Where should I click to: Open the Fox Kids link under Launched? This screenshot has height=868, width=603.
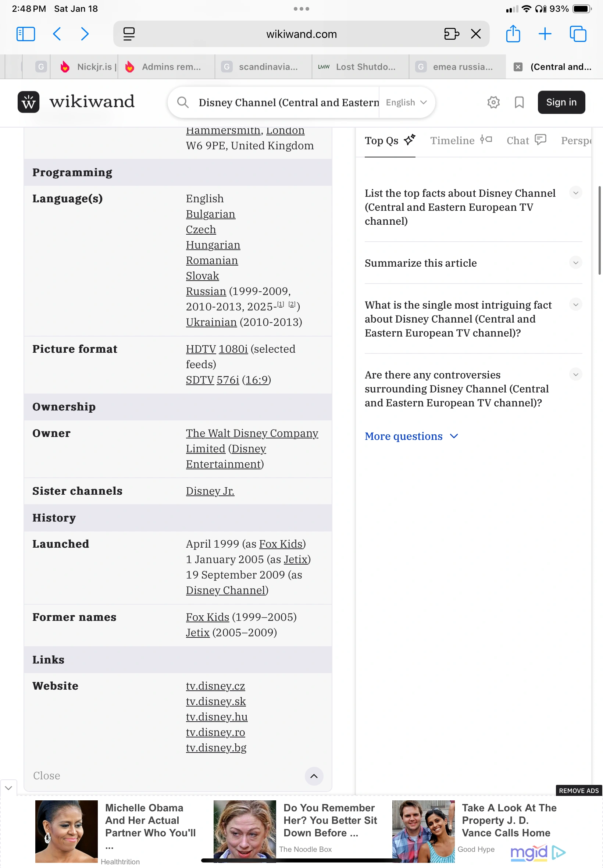[281, 544]
